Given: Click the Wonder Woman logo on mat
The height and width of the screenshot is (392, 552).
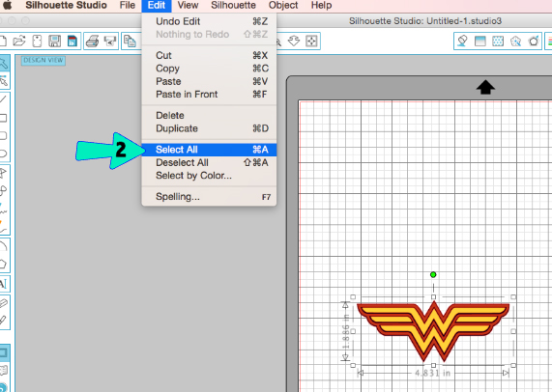Looking at the screenshot, I should (433, 331).
